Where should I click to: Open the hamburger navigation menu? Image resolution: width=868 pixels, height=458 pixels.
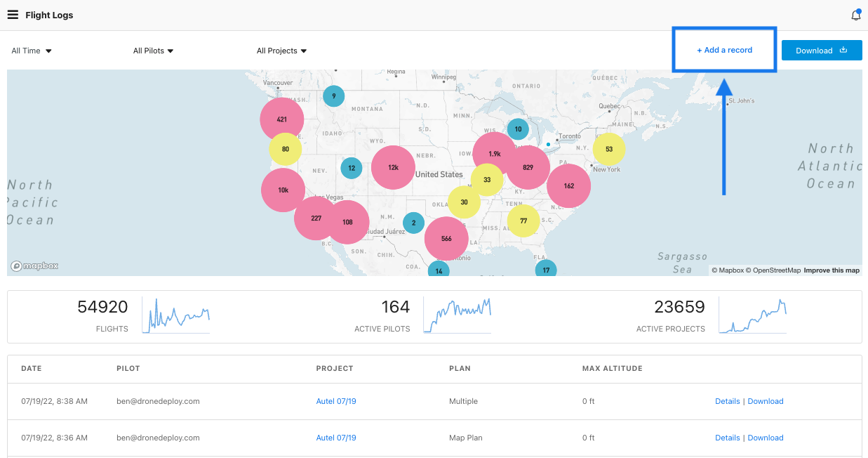13,15
